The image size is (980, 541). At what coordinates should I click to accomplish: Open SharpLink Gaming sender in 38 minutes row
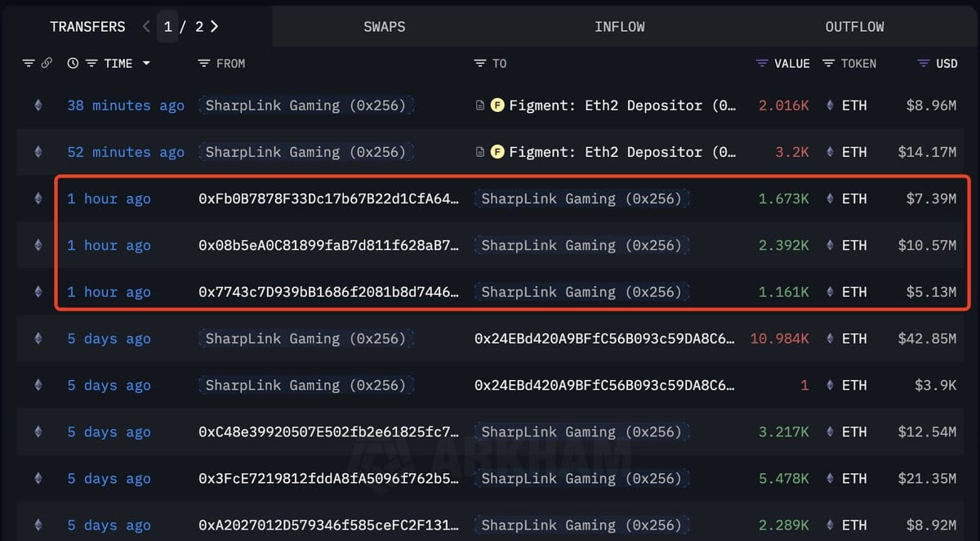click(x=306, y=105)
